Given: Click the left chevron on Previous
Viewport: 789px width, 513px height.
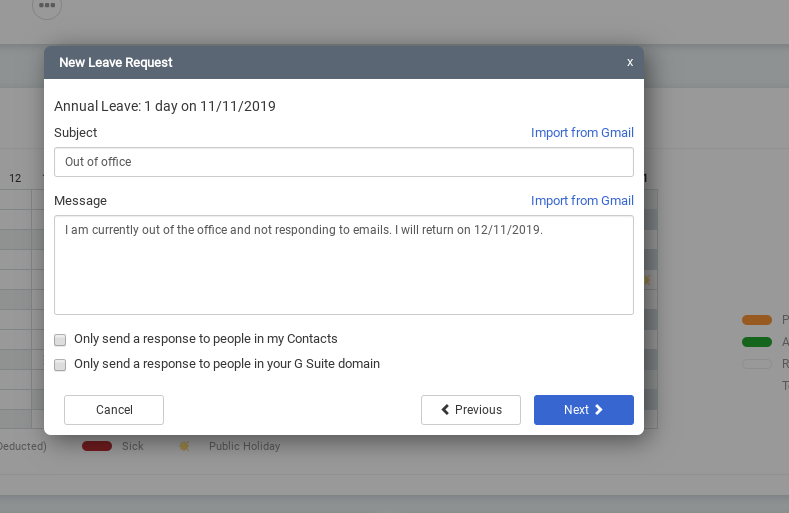Looking at the screenshot, I should [445, 410].
